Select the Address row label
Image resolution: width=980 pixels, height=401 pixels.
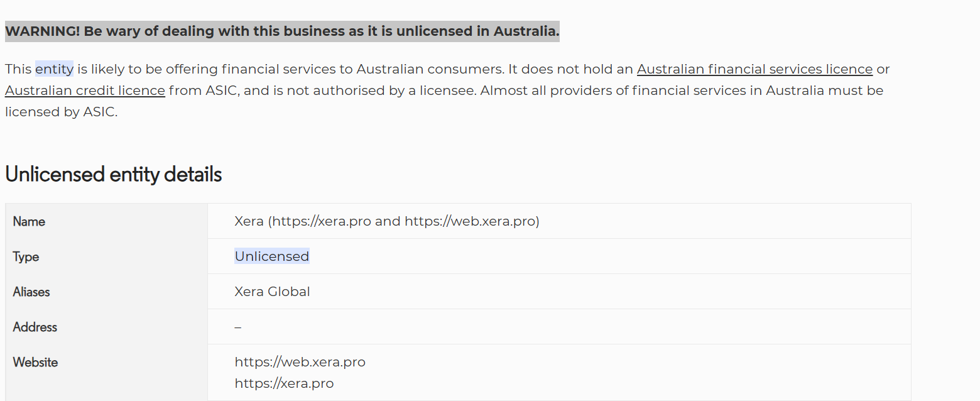point(35,327)
